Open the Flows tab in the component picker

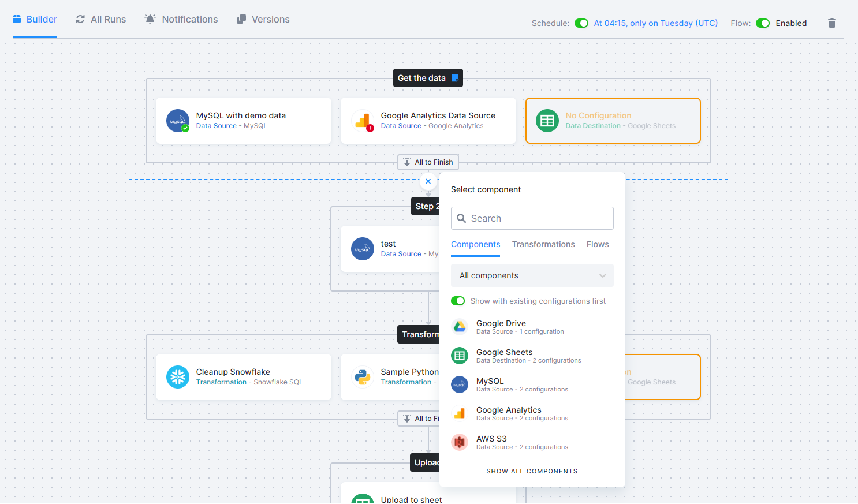[598, 244]
